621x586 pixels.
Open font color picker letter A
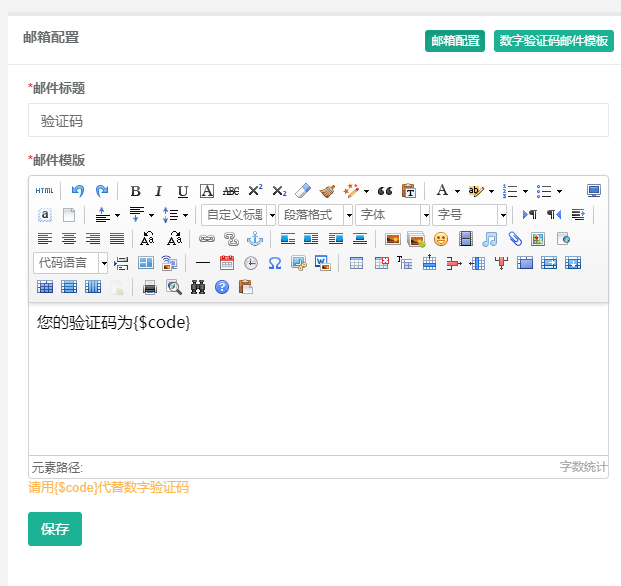point(441,191)
